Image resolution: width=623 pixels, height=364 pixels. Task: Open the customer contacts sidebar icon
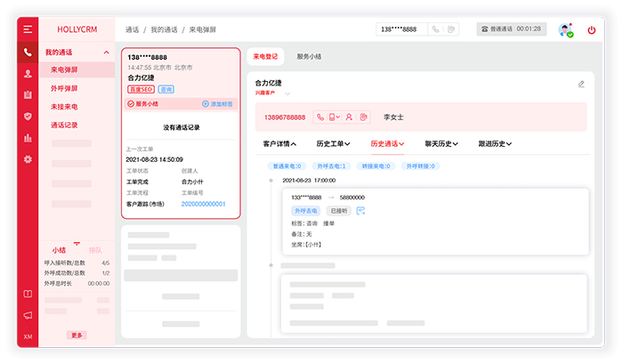coord(28,74)
